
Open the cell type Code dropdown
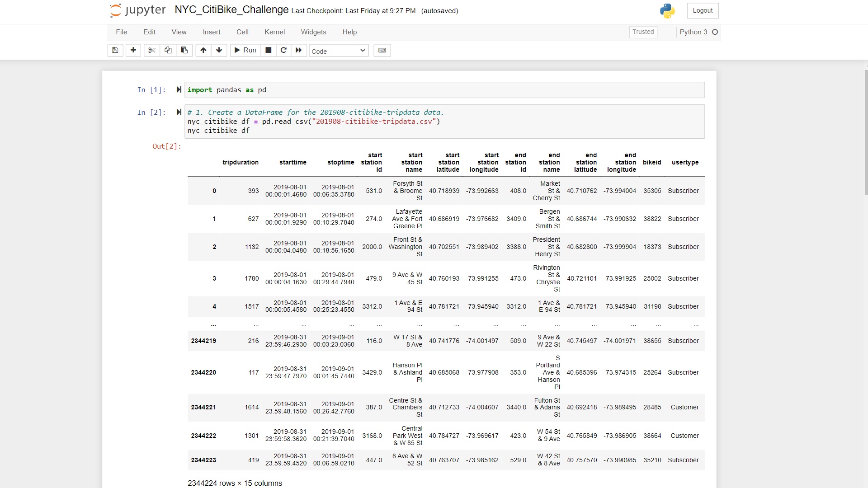[x=339, y=51]
